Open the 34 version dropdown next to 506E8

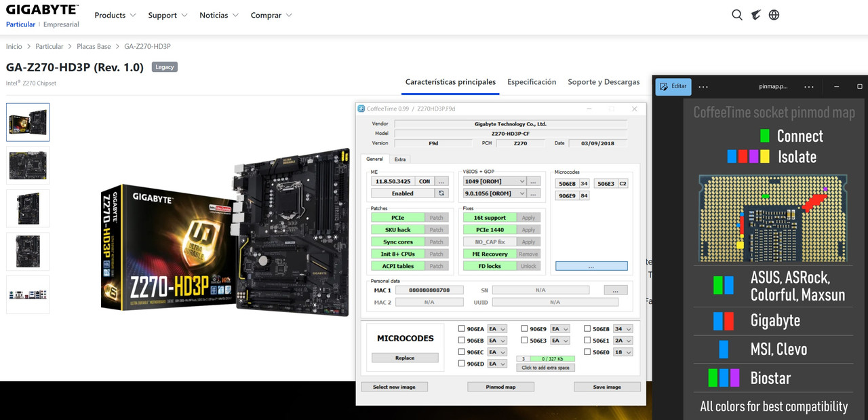click(x=623, y=329)
